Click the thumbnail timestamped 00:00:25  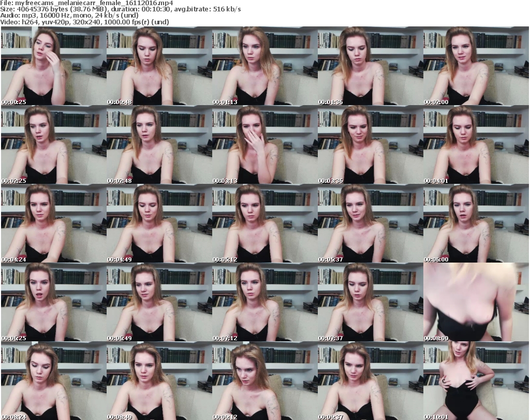(53, 66)
